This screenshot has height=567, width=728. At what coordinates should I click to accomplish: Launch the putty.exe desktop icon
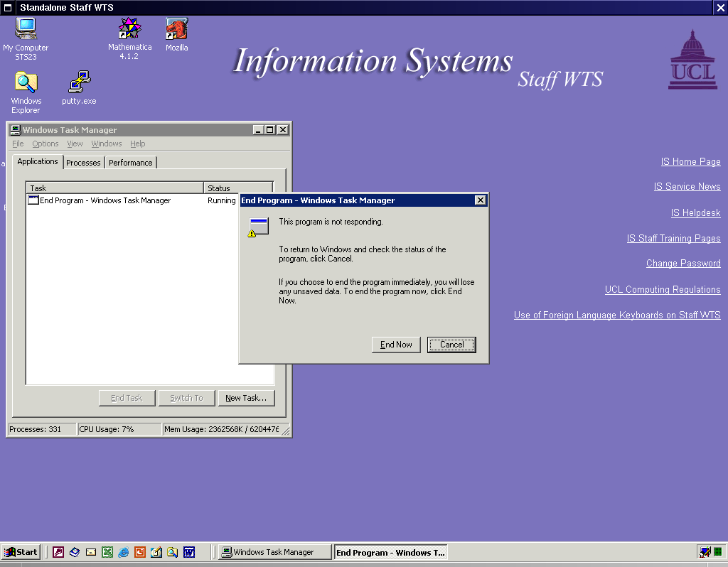click(79, 87)
